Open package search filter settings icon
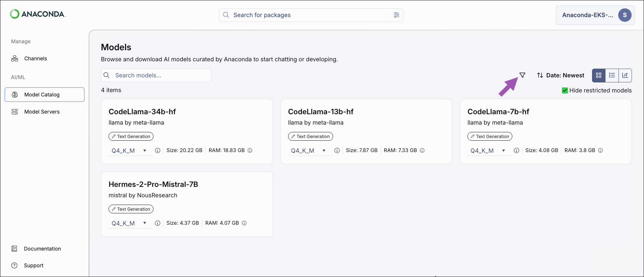 396,15
